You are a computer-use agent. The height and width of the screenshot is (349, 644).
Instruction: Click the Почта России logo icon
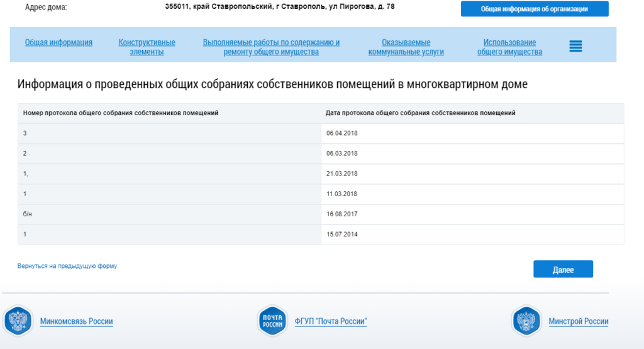(x=272, y=321)
